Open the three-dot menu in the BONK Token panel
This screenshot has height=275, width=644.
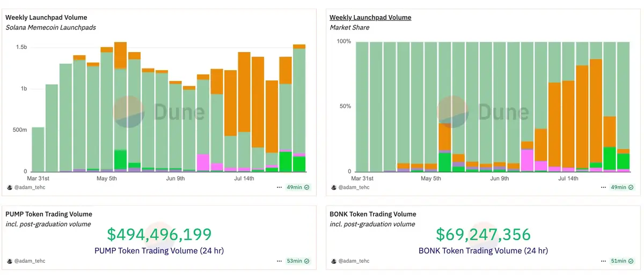tap(603, 261)
